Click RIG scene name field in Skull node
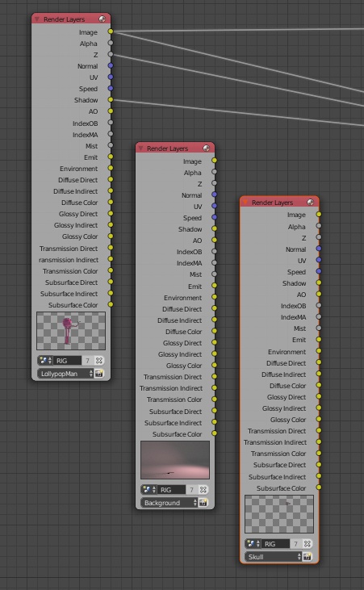 coord(275,544)
